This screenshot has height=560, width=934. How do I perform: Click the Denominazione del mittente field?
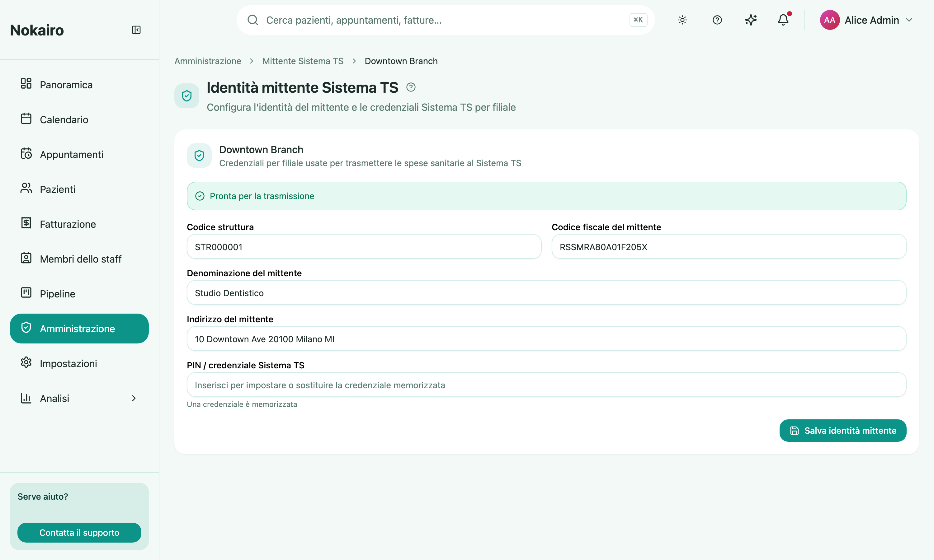click(546, 293)
